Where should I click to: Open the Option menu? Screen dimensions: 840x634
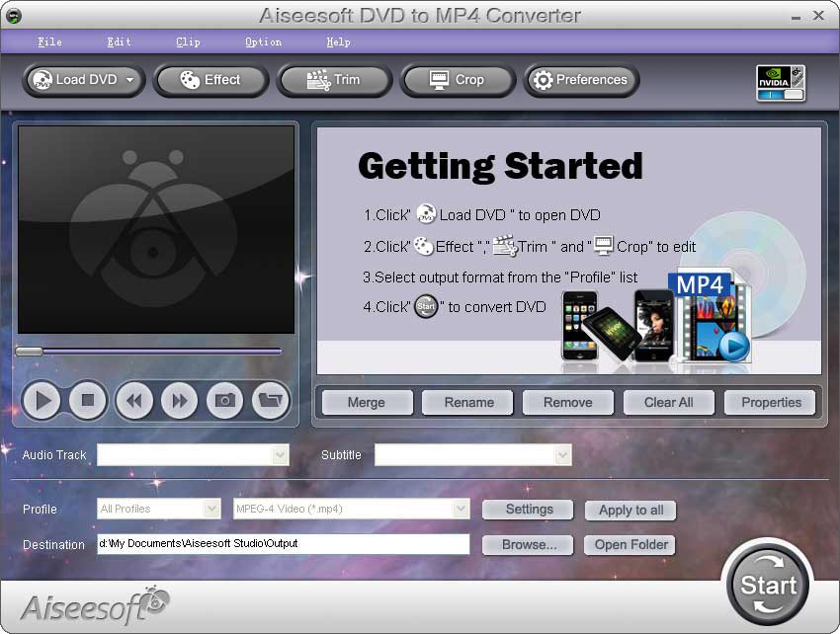click(x=263, y=41)
